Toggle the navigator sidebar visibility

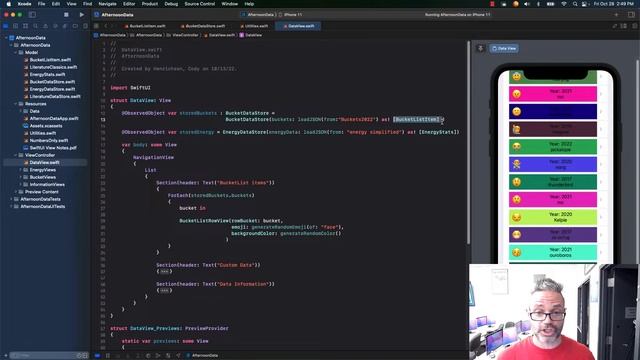[32, 15]
